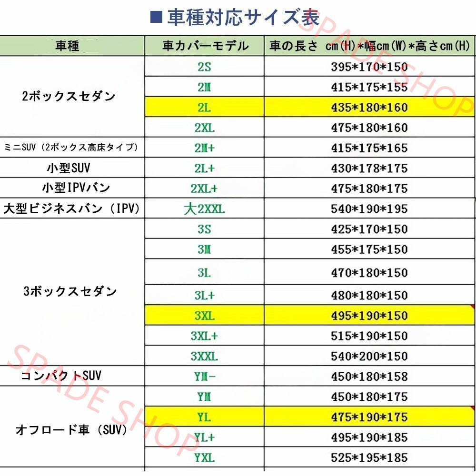476x476 pixels.
Task: Select the 車カバーモデル column header
Action: coord(204,44)
